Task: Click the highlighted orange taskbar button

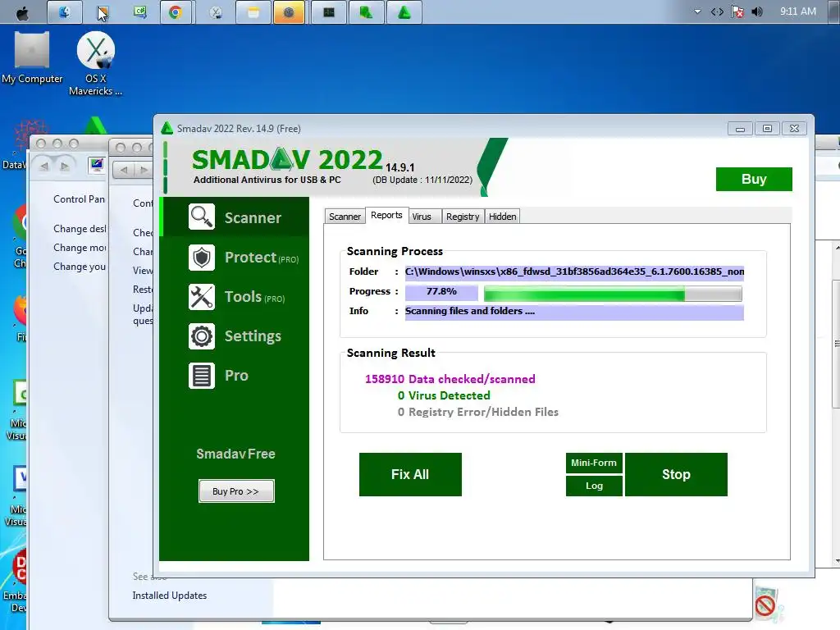Action: [289, 12]
